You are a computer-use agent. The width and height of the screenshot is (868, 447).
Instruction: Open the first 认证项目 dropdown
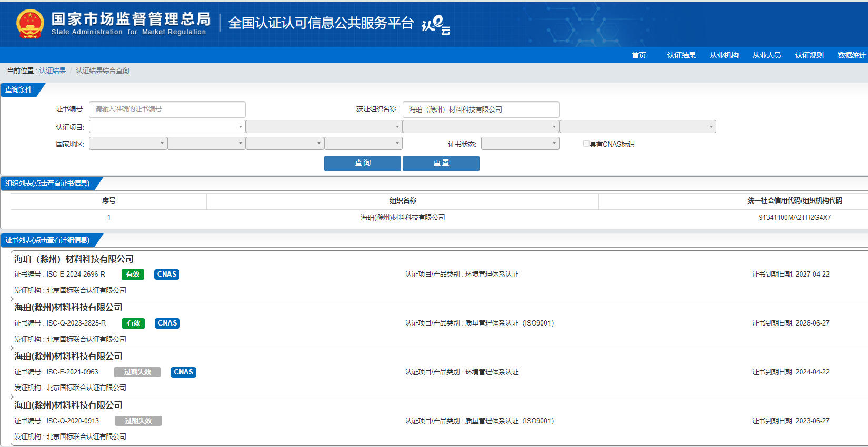pyautogui.click(x=167, y=127)
